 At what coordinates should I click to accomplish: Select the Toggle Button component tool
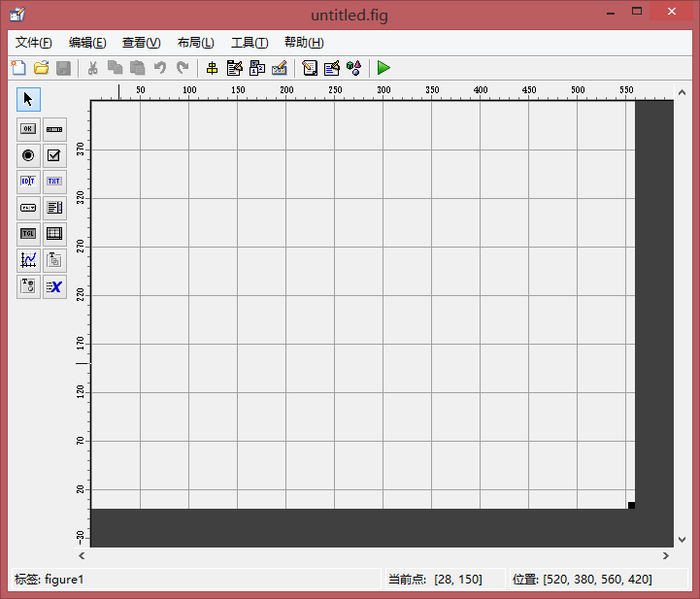[28, 233]
